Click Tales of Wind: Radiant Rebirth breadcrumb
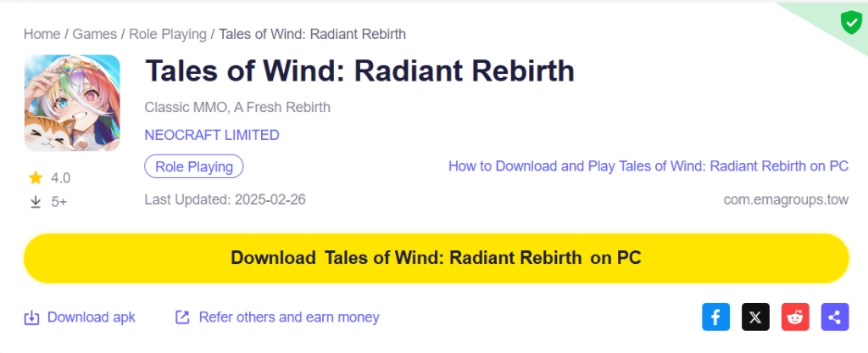This screenshot has height=353, width=868. (312, 34)
